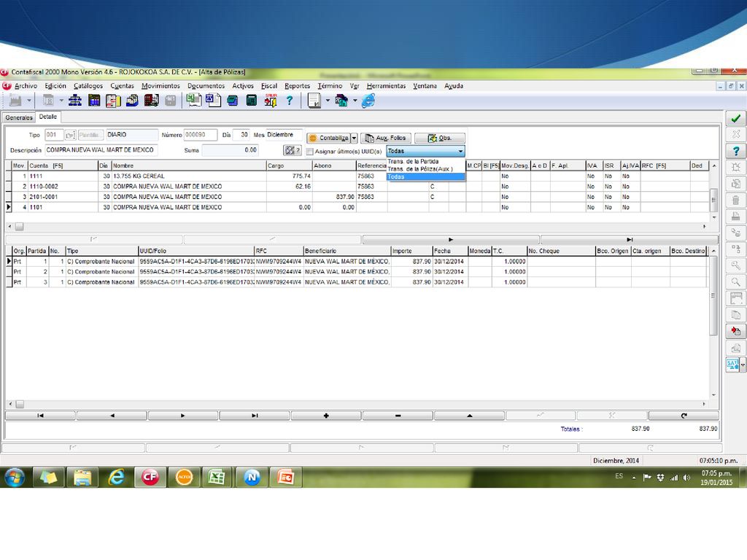Choose the highlighted 'Todas' list option
747x560 pixels.
425,176
